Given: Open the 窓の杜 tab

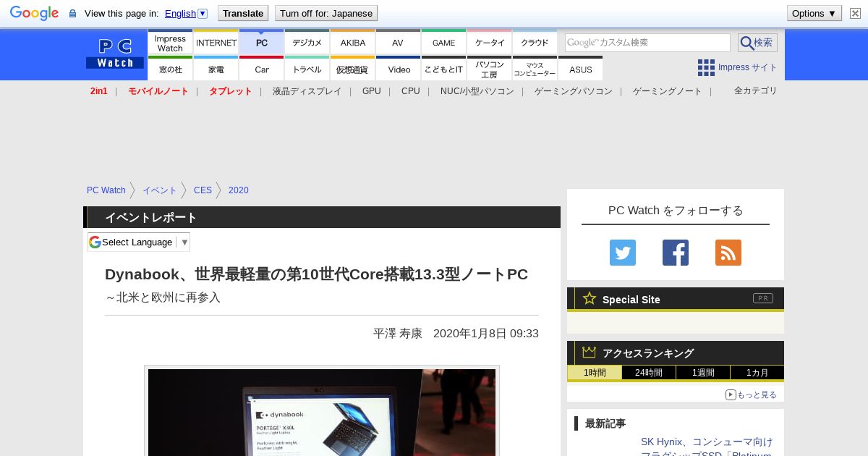Looking at the screenshot, I should (x=170, y=69).
